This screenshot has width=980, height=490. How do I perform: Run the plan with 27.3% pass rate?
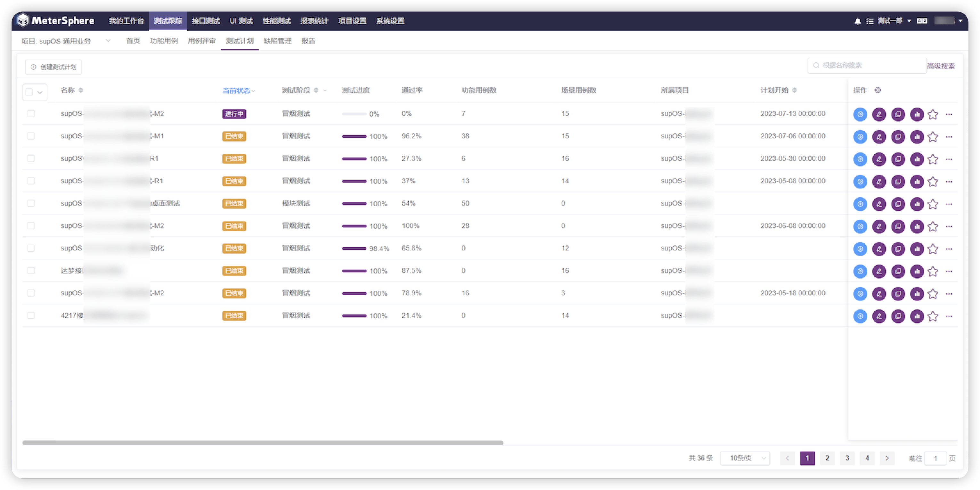coord(860,159)
